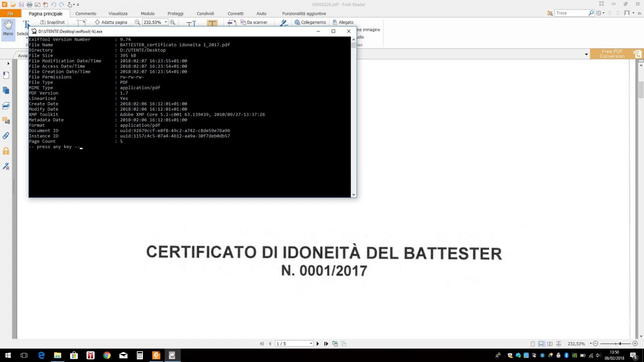
Task: Enable single page view mode
Action: 533,344
